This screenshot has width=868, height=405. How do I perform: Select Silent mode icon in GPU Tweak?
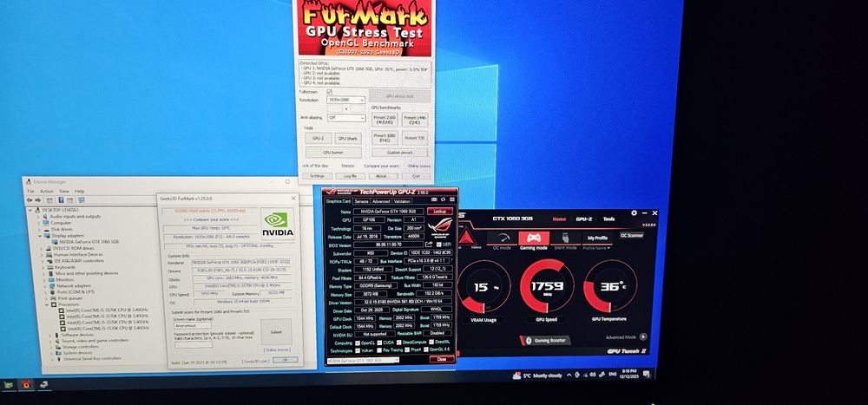tap(566, 238)
